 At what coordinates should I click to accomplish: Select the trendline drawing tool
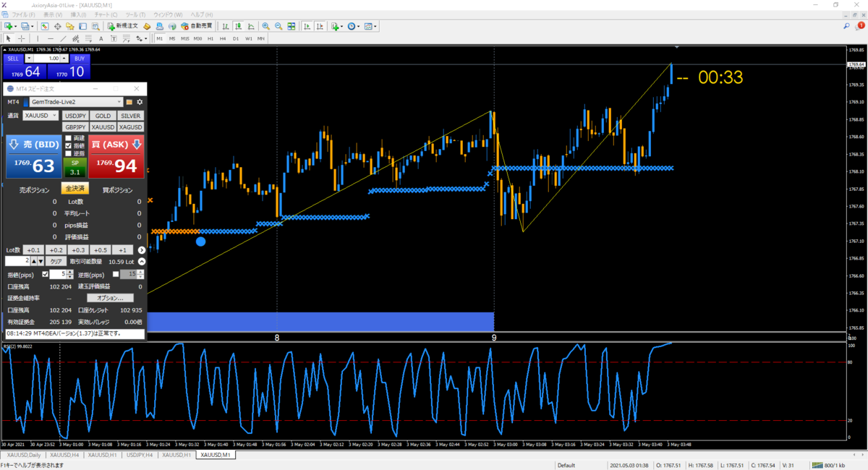(64, 38)
